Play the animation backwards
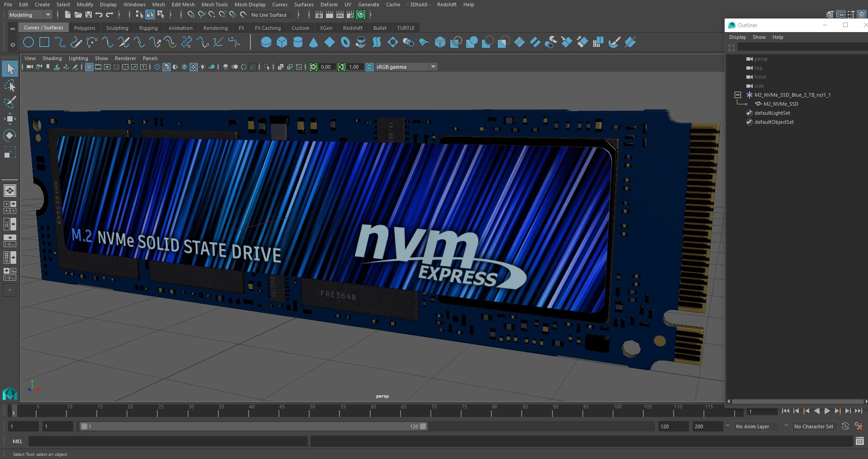Image resolution: width=868 pixels, height=459 pixels. (817, 411)
